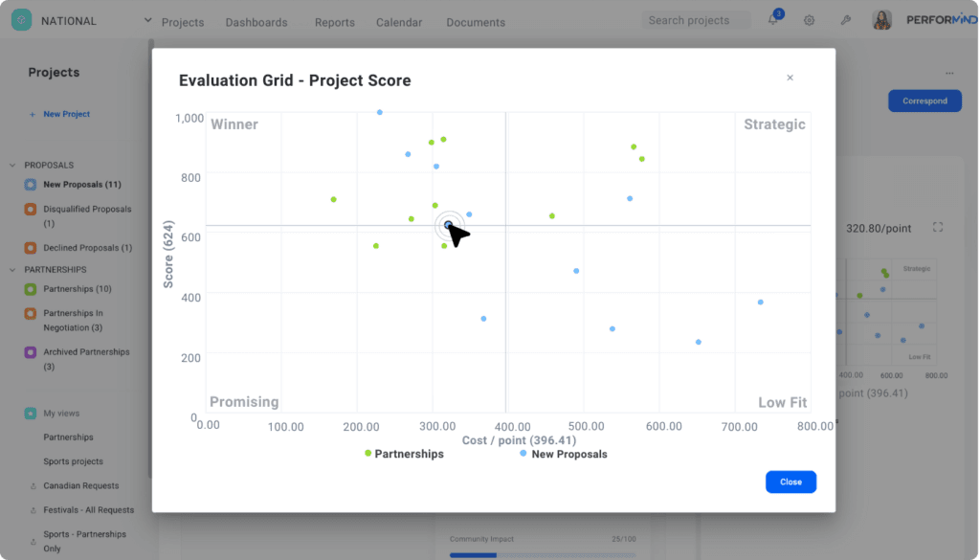Click the My views icon
The height and width of the screenshot is (560, 980).
30,414
